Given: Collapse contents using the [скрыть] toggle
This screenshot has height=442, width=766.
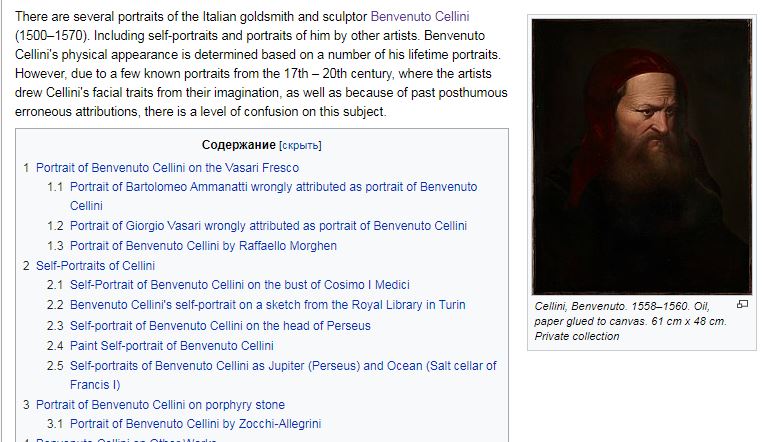Looking at the screenshot, I should [300, 146].
